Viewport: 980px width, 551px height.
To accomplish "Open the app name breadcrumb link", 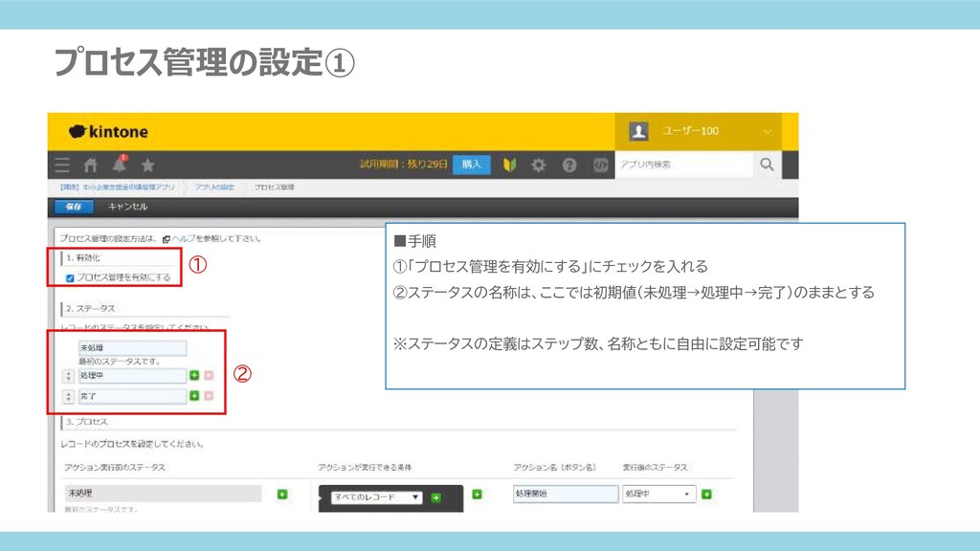I will coord(117,187).
